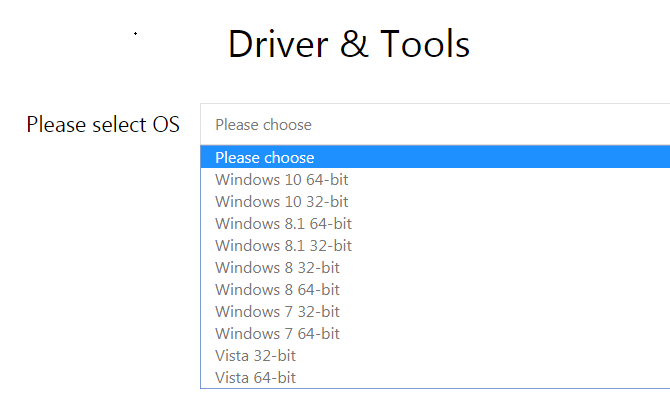
Task: Click the "OS" text in the label
Action: (166, 125)
